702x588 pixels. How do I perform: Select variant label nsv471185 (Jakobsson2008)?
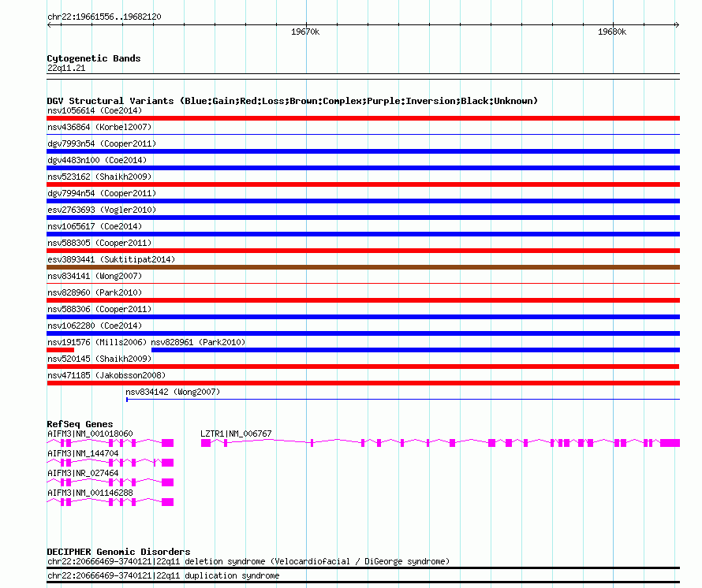[106, 375]
